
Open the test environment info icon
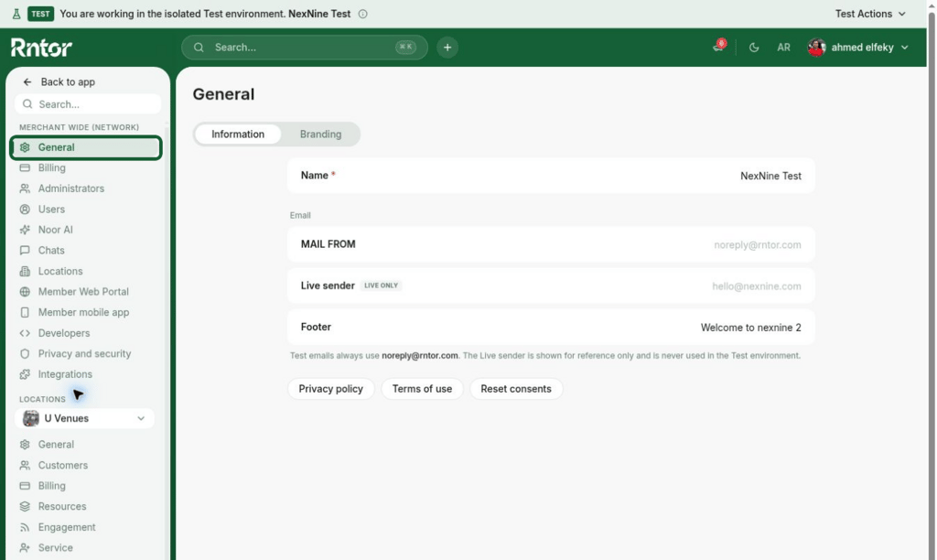click(362, 14)
